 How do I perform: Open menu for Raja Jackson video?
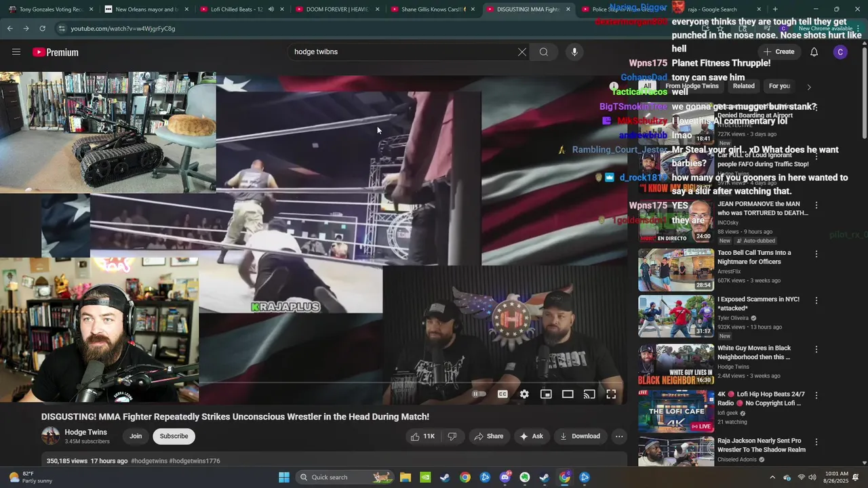coord(816,443)
